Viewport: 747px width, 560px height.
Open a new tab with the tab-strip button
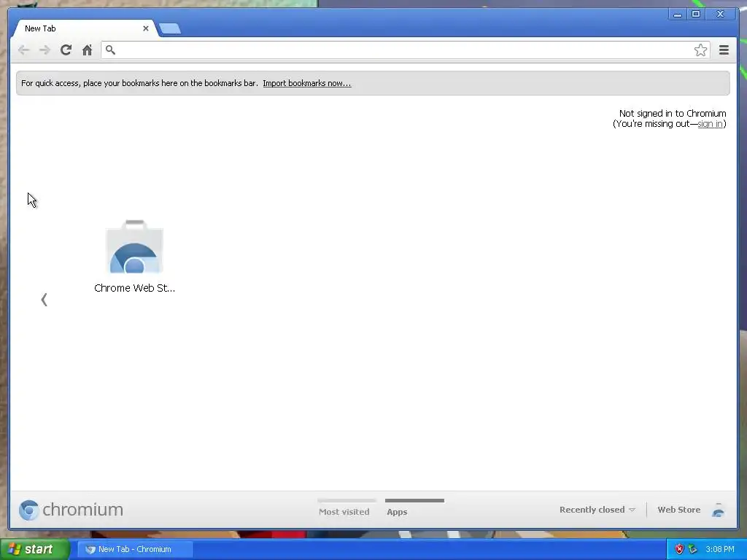point(169,28)
